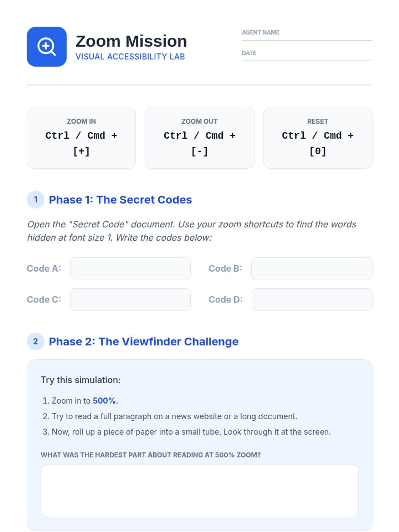Click the Phase 1 number badge
The width and height of the screenshot is (399, 532).
pos(36,199)
